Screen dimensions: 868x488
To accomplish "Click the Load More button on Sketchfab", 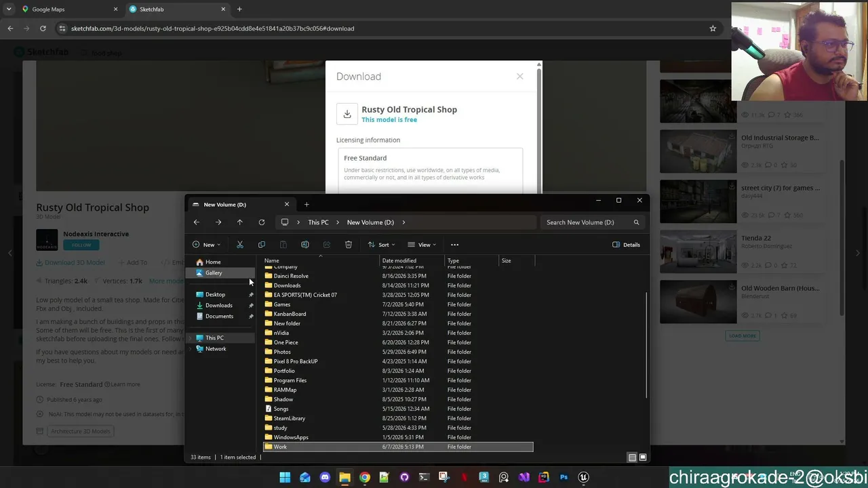I will point(743,335).
